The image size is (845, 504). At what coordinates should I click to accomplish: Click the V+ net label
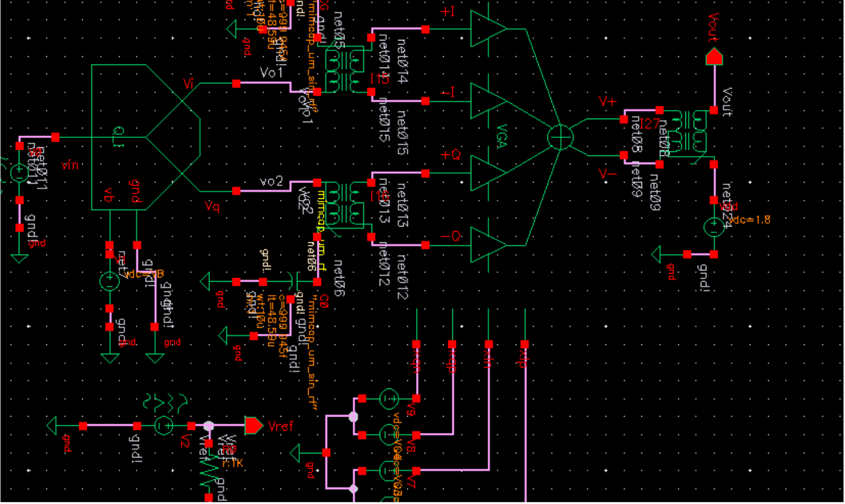point(607,101)
